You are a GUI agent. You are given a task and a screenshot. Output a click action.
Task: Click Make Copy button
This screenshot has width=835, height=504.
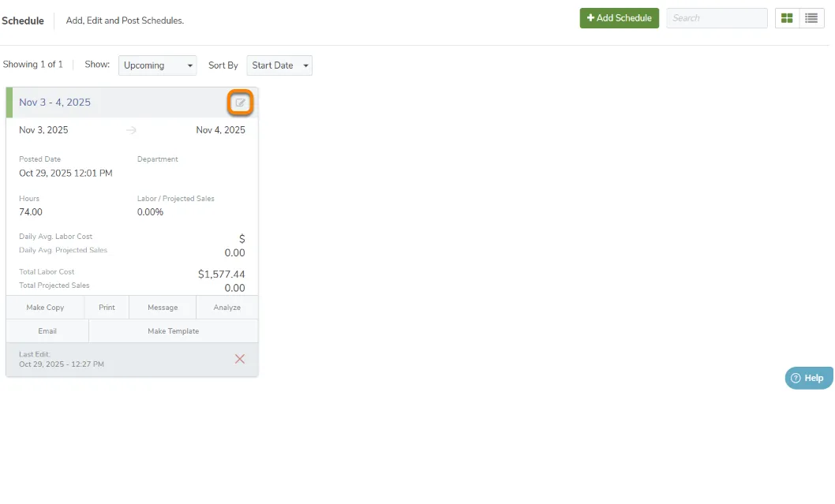45,308
